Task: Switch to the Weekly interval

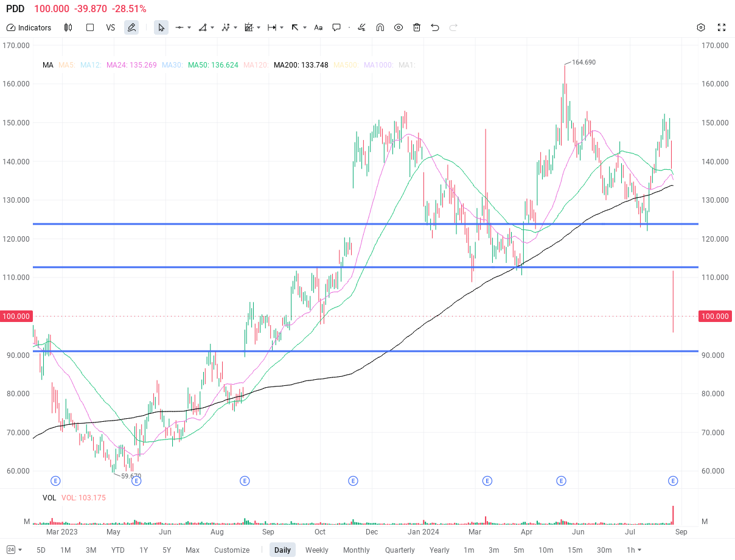Action: (316, 550)
